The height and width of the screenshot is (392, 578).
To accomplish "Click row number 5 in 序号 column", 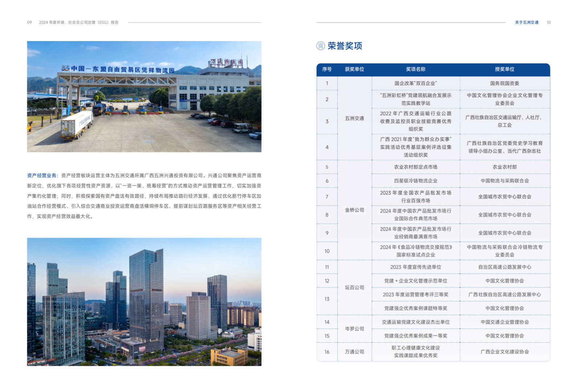I will click(327, 167).
